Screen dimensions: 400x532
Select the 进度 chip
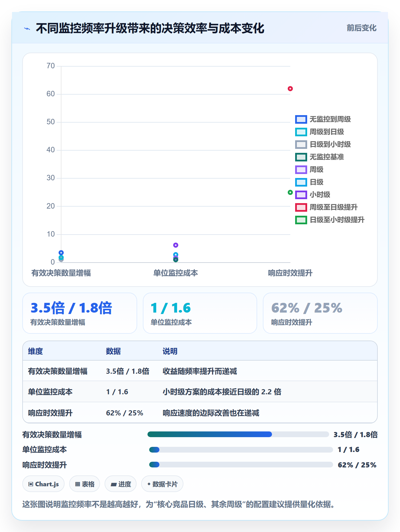click(x=121, y=484)
